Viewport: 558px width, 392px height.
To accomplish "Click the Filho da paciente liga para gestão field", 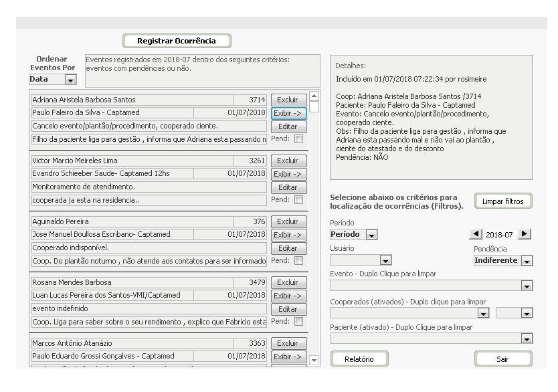I will tap(149, 139).
